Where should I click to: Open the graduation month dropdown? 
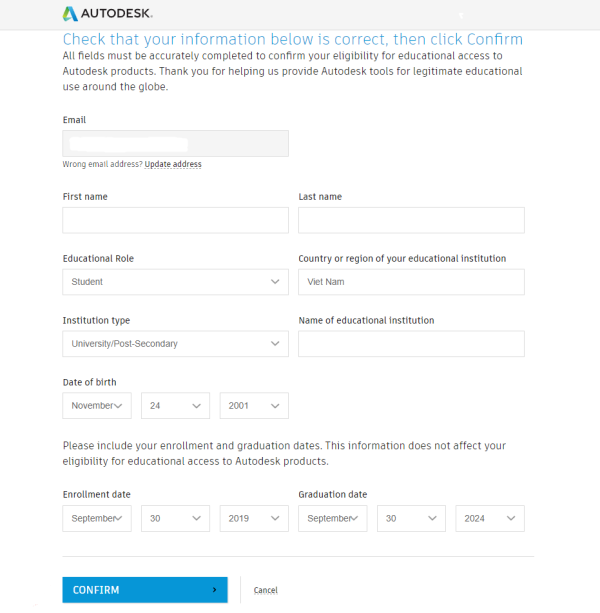(332, 518)
